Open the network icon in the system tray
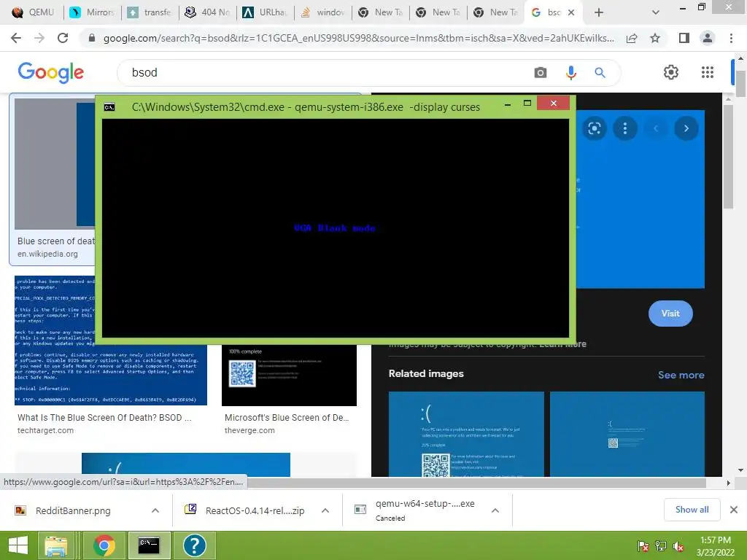The image size is (747, 560). click(x=661, y=547)
